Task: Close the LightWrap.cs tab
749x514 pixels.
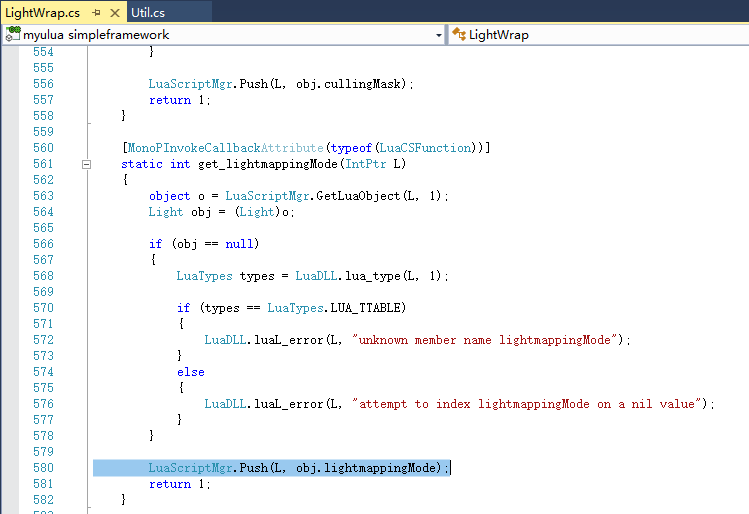Action: (115, 13)
